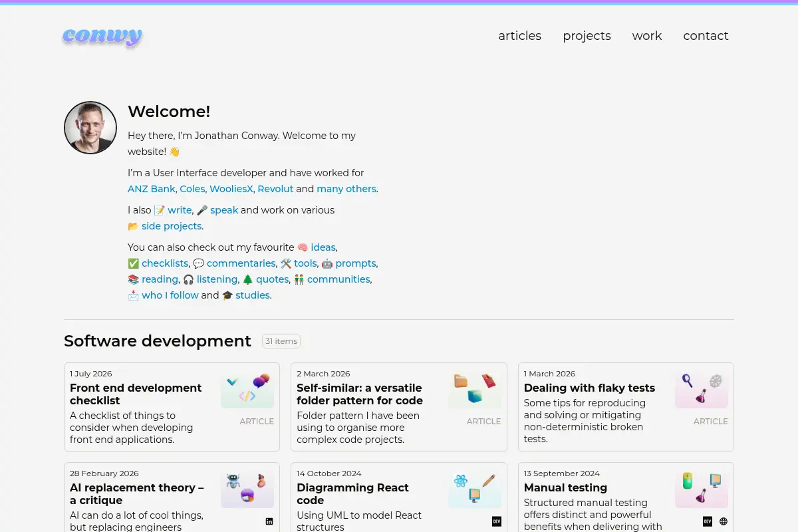Open the contact page

pyautogui.click(x=706, y=36)
